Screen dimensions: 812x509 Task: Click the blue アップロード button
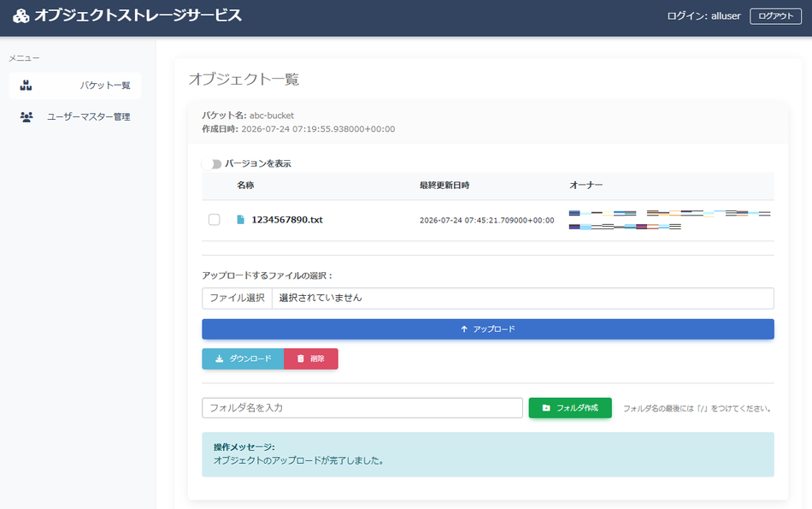(x=488, y=329)
